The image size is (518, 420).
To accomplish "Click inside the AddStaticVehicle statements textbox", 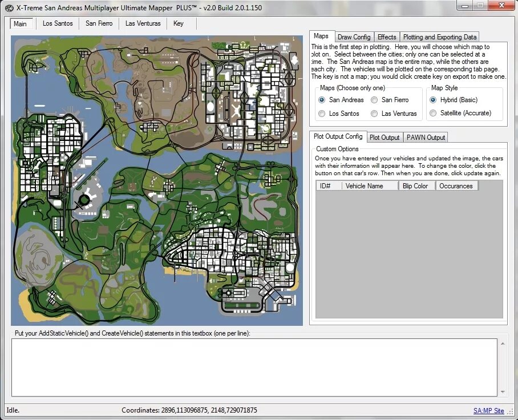I will pyautogui.click(x=254, y=367).
